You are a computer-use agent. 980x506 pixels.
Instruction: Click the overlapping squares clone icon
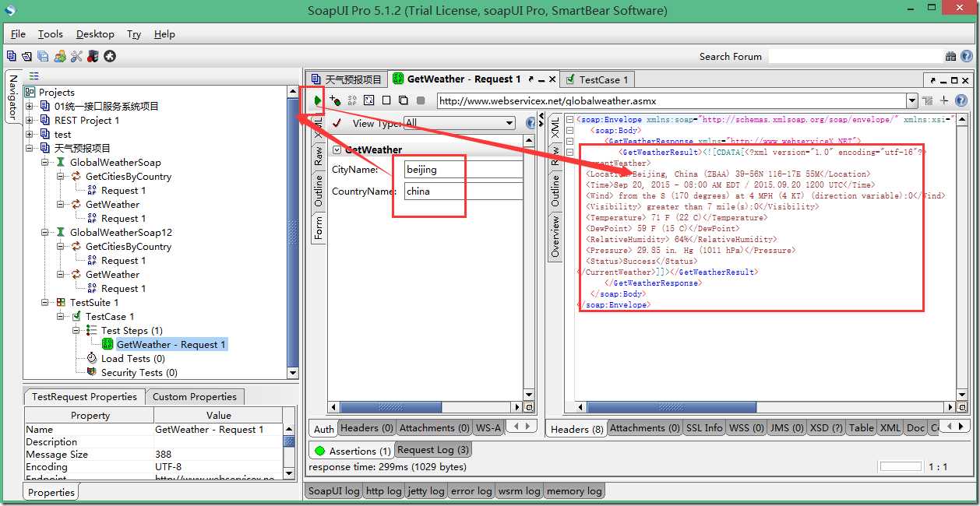(404, 100)
